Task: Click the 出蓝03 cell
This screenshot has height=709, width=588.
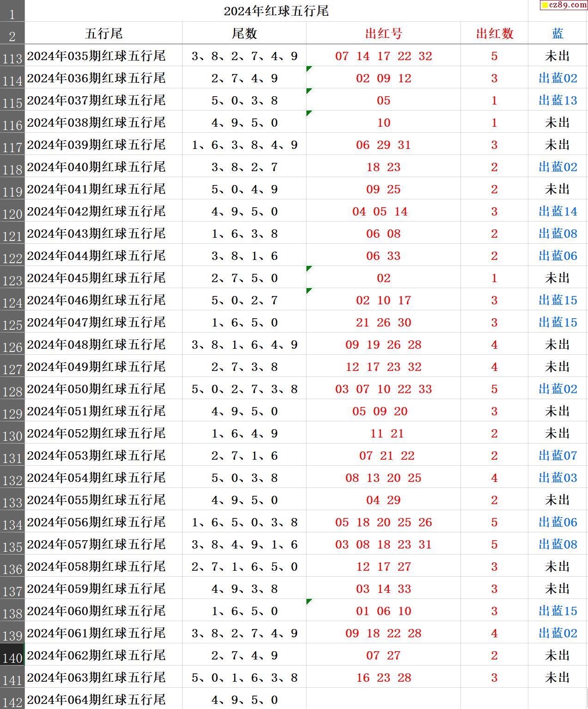Action: coord(558,478)
